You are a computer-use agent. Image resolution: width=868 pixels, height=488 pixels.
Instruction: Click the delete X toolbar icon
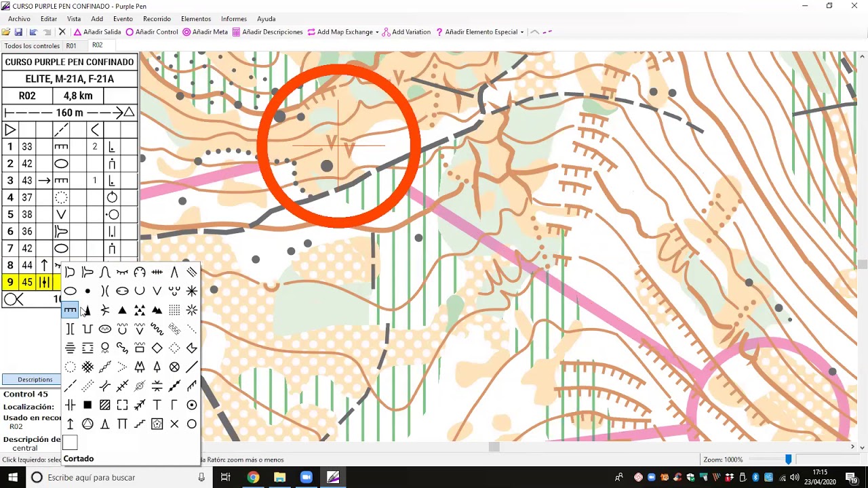(x=62, y=32)
